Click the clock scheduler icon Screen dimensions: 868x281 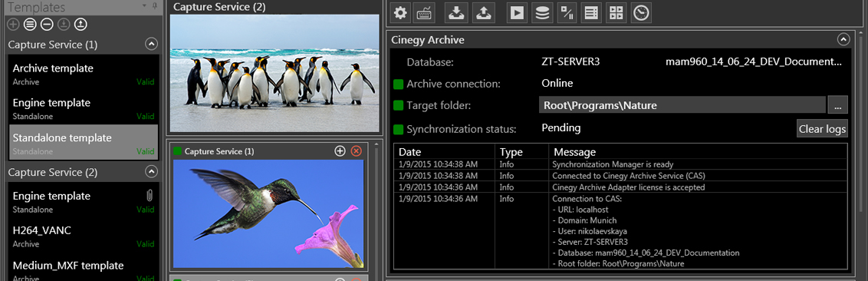641,13
